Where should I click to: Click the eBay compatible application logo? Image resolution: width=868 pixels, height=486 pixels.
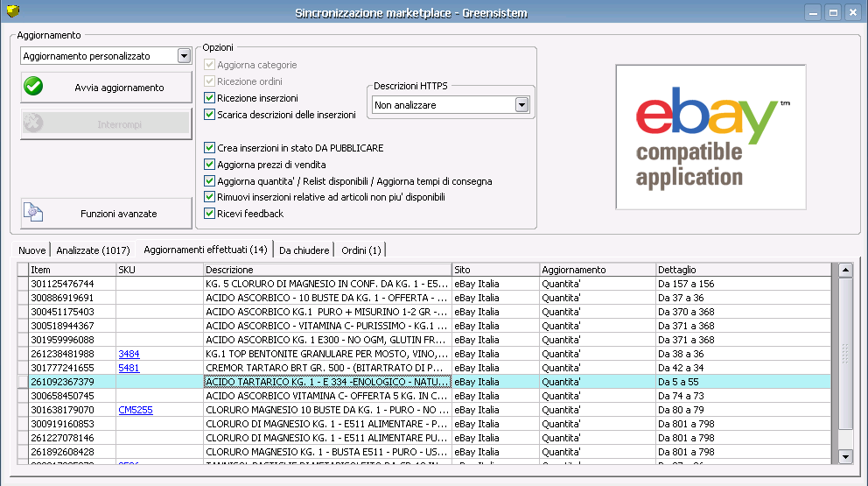(x=710, y=137)
